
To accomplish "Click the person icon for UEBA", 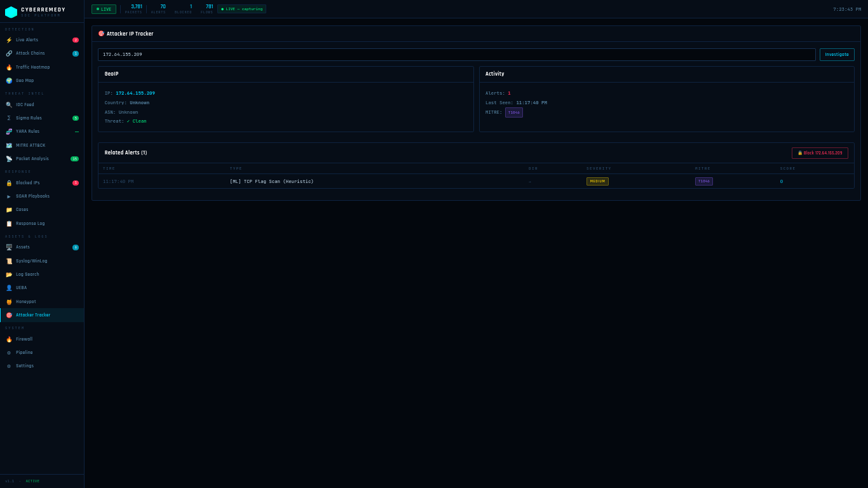I will coord(9,288).
